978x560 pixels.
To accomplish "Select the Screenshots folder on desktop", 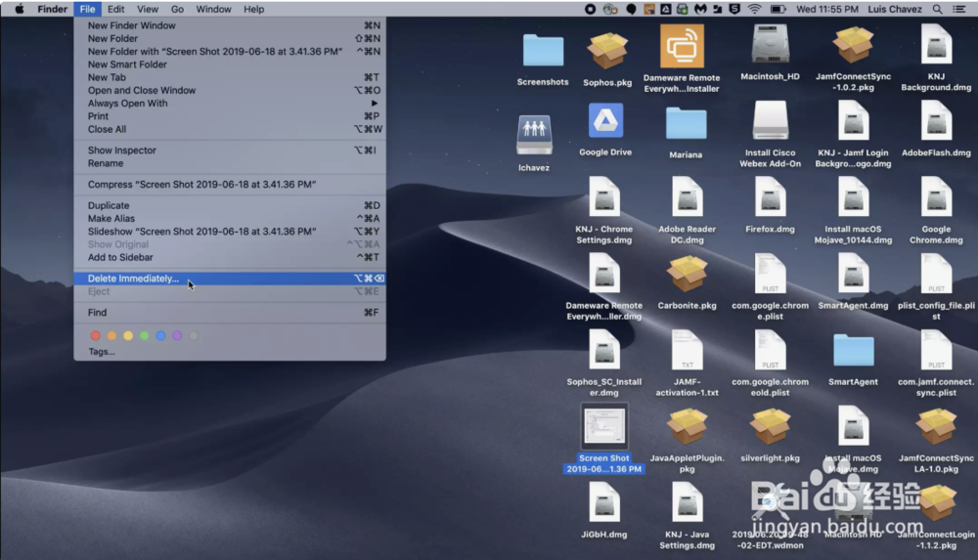I will [x=543, y=50].
